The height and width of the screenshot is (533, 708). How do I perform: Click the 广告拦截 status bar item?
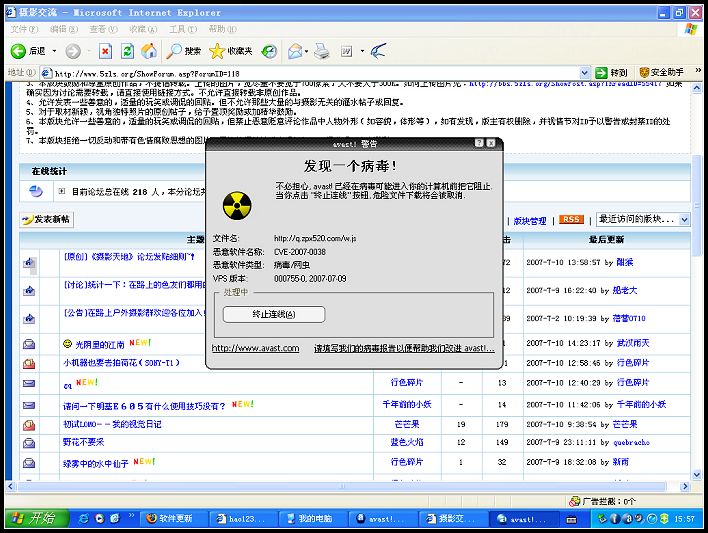pos(602,501)
